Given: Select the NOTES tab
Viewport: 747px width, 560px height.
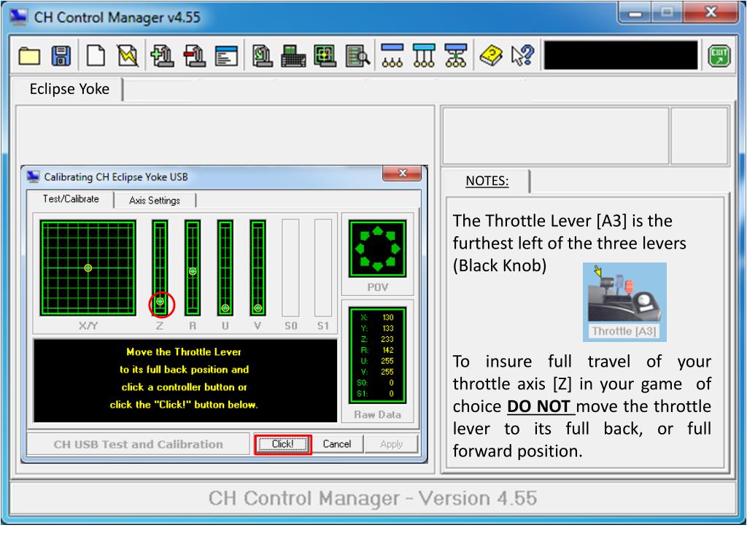Looking at the screenshot, I should point(487,181).
